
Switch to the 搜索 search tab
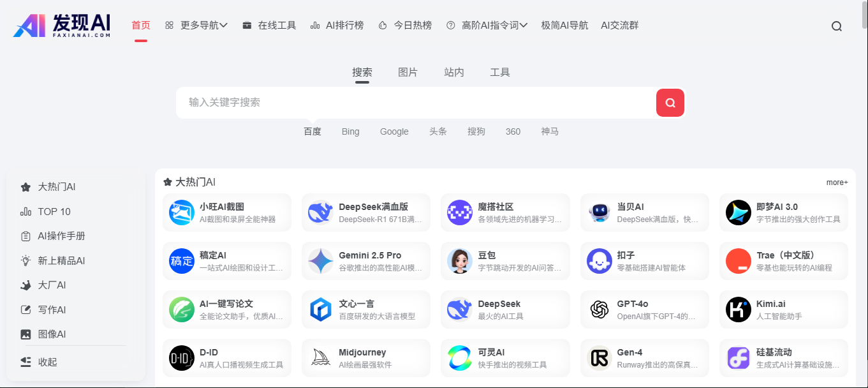pyautogui.click(x=362, y=72)
